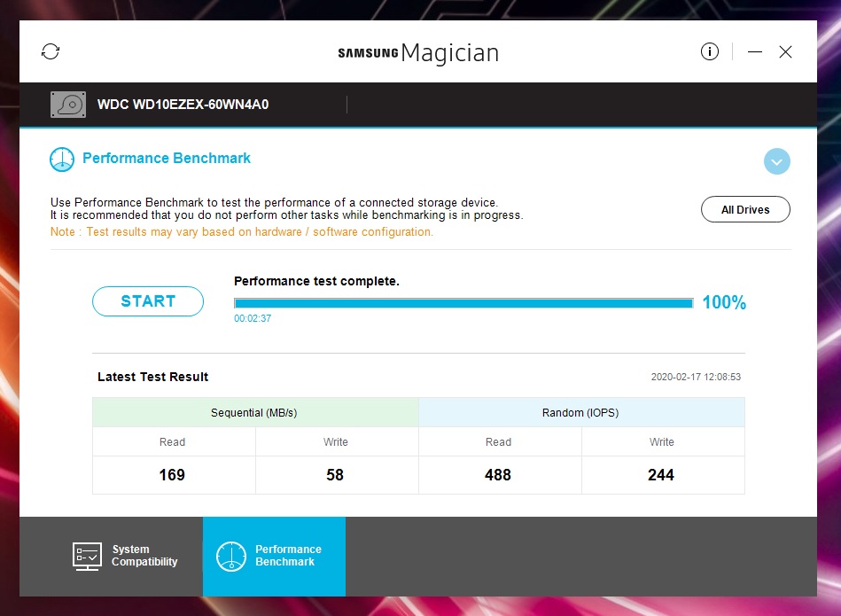841x616 pixels.
Task: Click the Random (IOPS) column header
Action: (x=581, y=413)
